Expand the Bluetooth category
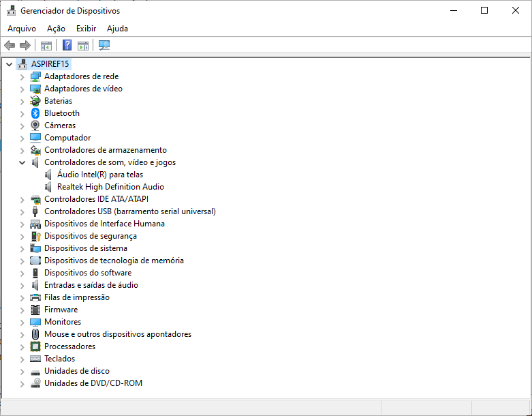Viewport: 532px width, 416px height. [x=22, y=114]
